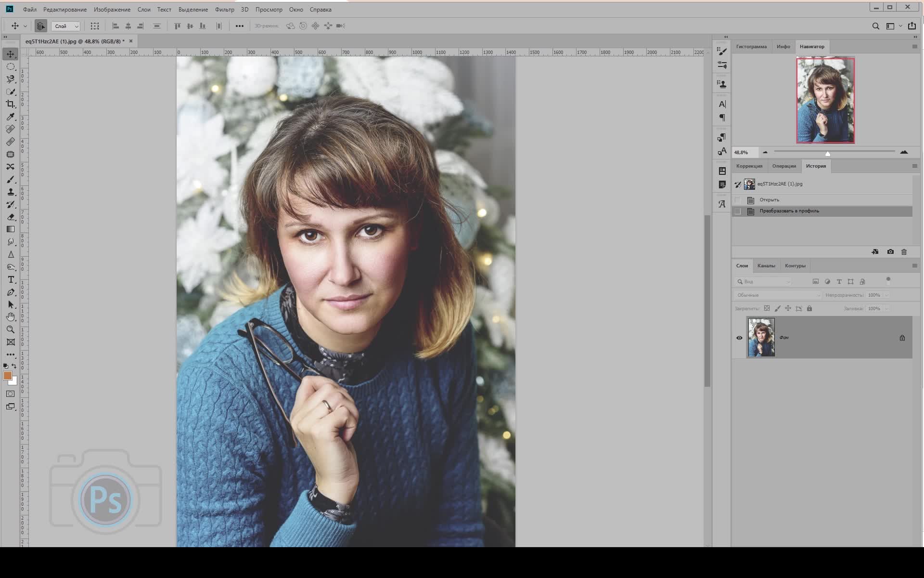Click the Share export icon
The image size is (924, 578).
pyautogui.click(x=911, y=26)
